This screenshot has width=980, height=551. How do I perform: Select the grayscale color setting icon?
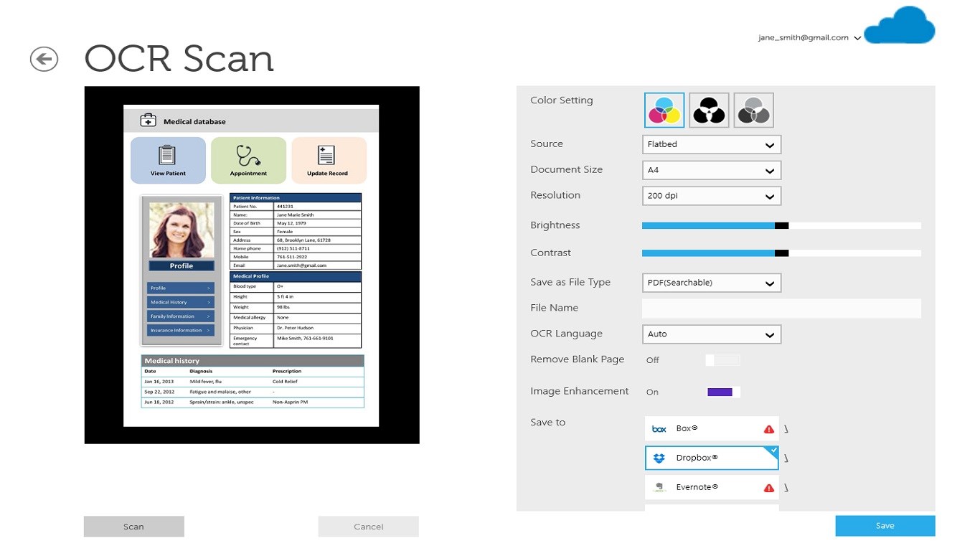coord(753,110)
